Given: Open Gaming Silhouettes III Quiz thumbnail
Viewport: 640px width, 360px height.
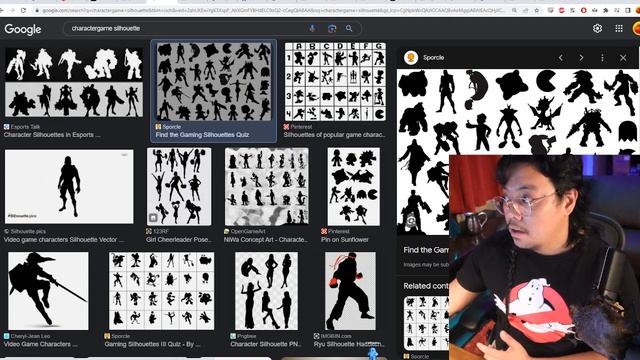Looking at the screenshot, I should point(161,291).
